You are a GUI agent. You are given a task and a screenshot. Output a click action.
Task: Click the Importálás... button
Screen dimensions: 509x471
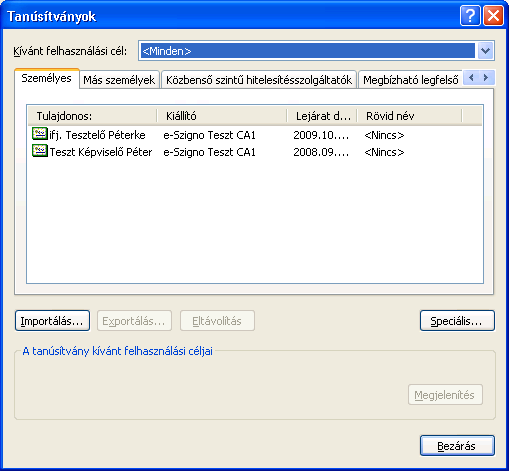coord(52,321)
